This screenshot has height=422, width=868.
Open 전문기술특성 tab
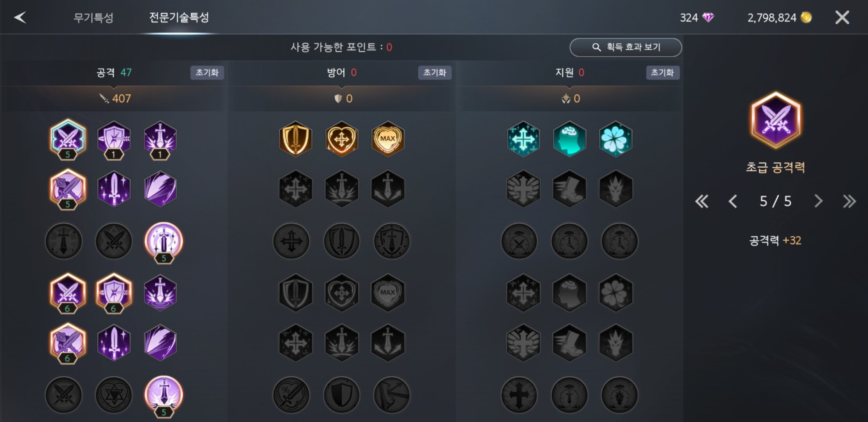[179, 17]
